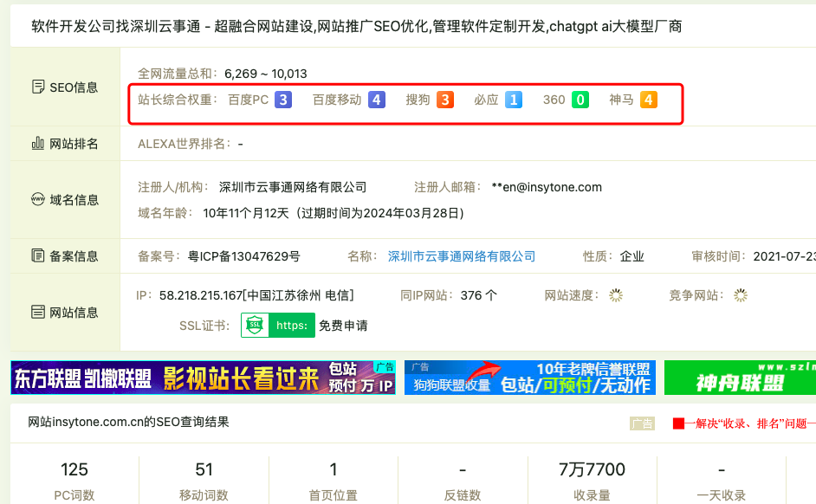Click the SEO信息 section icon
This screenshot has width=816, height=504.
(x=38, y=87)
